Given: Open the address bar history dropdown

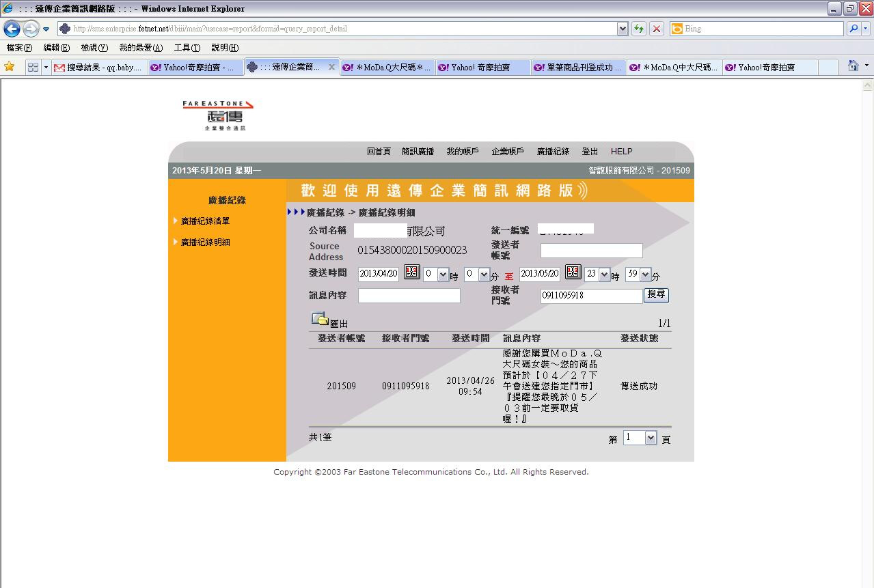Looking at the screenshot, I should tap(622, 29).
